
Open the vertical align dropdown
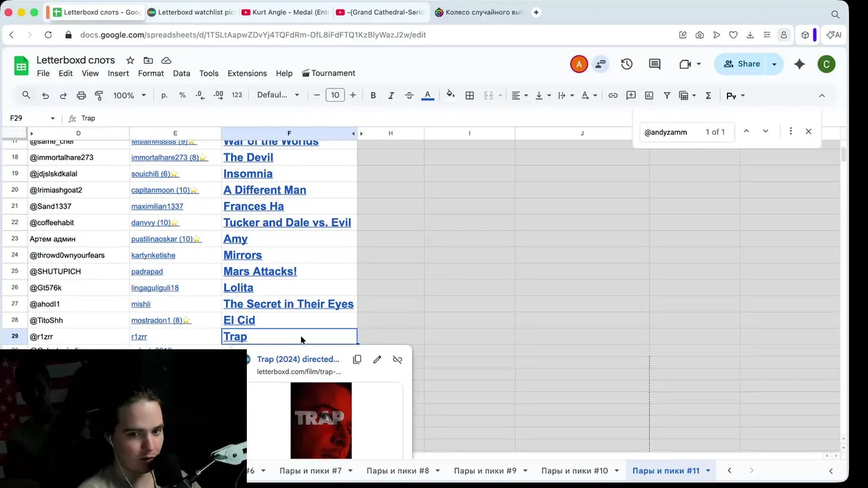pos(543,96)
